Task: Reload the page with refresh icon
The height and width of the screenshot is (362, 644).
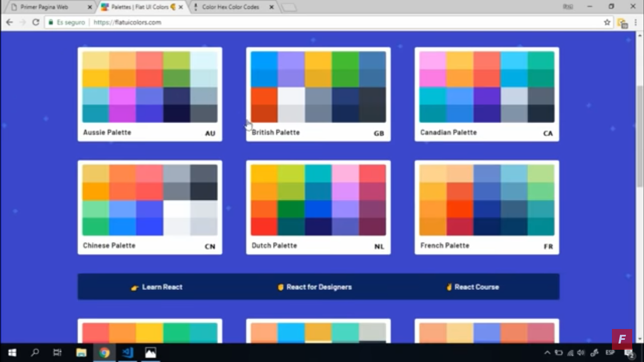Action: tap(35, 22)
